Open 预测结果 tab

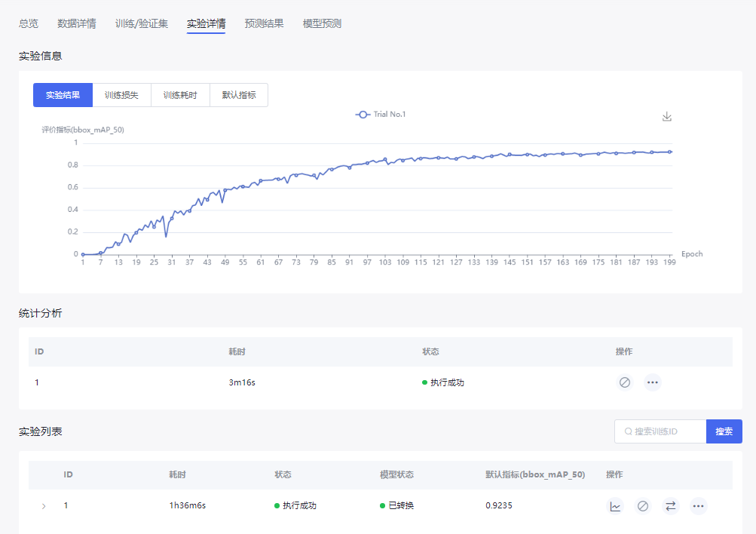264,23
